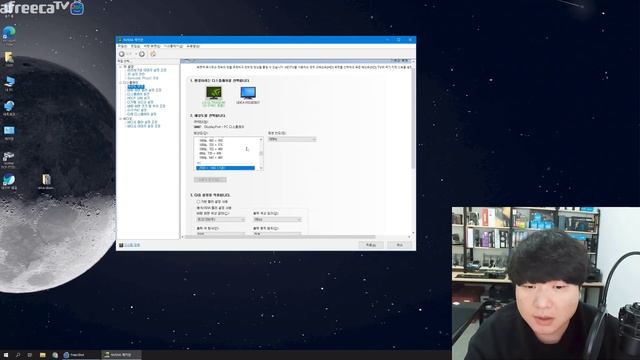Go back using the NVIDIA toolbar Back arrow
Viewport: 640px width, 360px height.
(x=122, y=54)
